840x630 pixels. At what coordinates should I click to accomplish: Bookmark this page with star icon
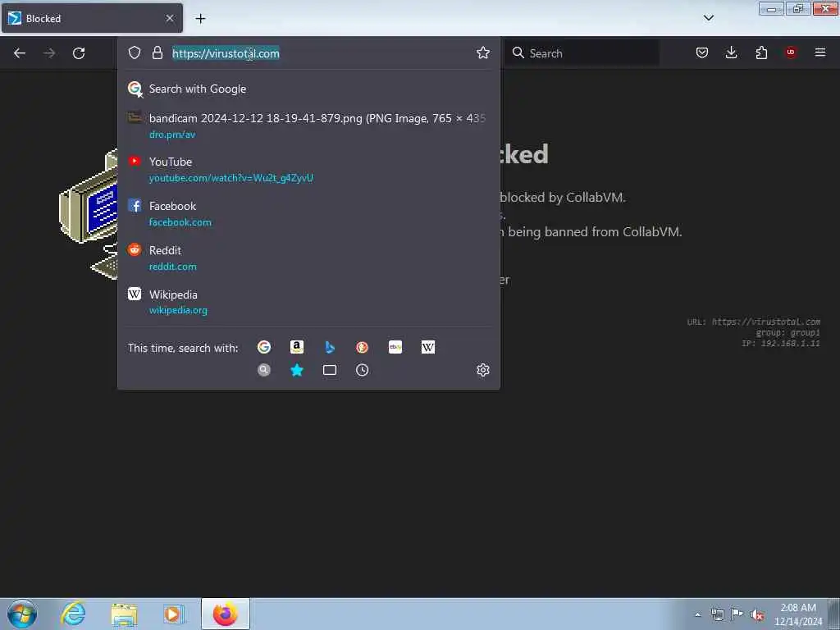pos(482,52)
